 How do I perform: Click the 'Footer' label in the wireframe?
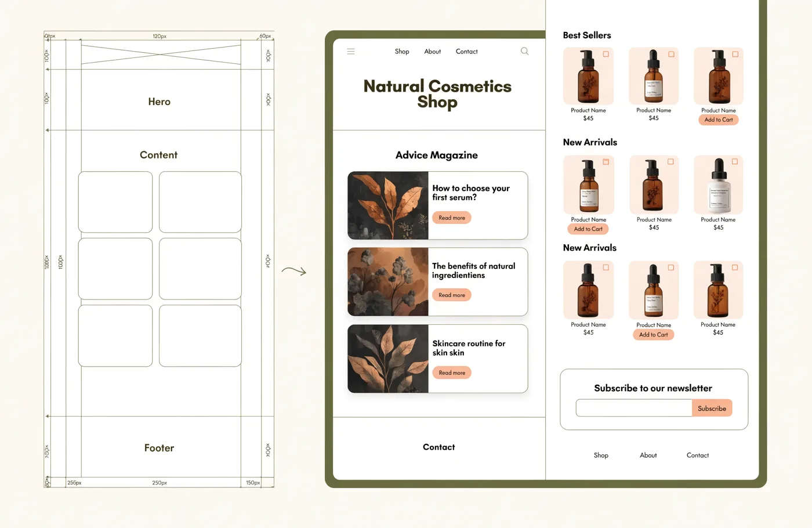159,448
